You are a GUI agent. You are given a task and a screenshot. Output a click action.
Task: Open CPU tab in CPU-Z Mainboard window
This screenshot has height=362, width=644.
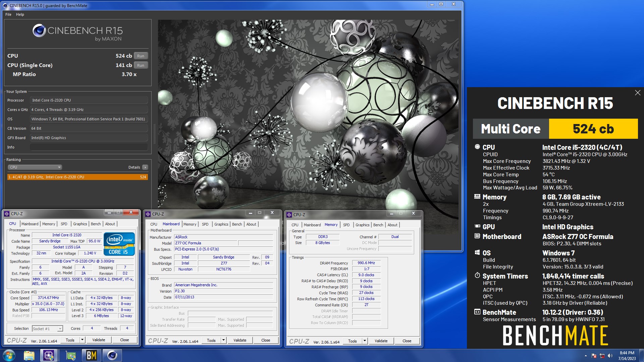(154, 224)
